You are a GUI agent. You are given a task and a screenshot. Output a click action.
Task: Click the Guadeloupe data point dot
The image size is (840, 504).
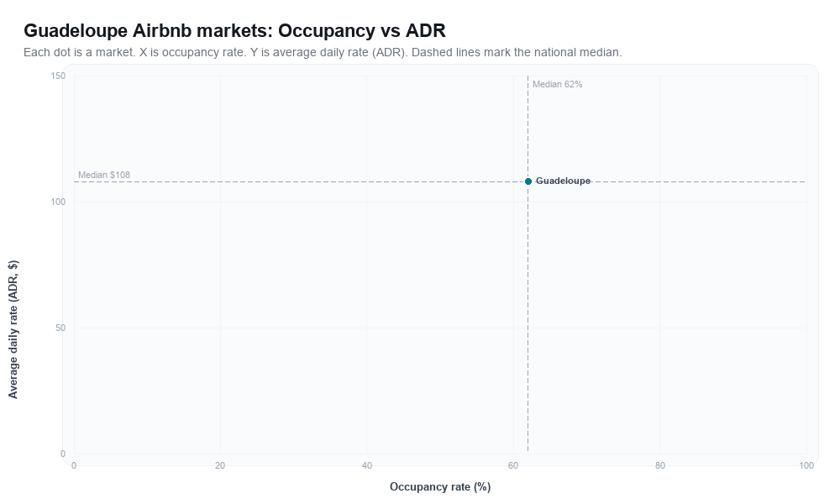[x=528, y=181]
